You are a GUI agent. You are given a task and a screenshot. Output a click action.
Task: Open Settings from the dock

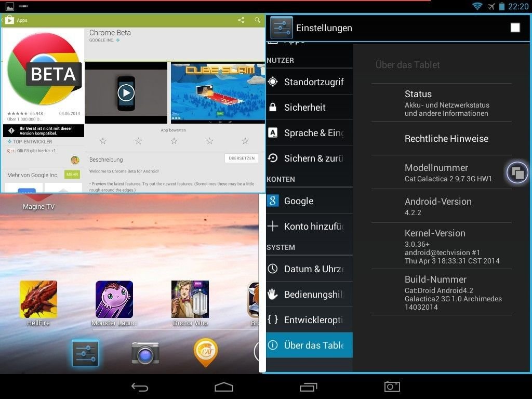point(85,353)
